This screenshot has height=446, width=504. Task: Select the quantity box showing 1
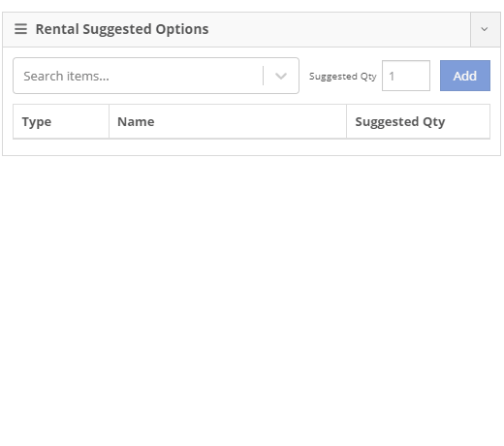tap(406, 76)
